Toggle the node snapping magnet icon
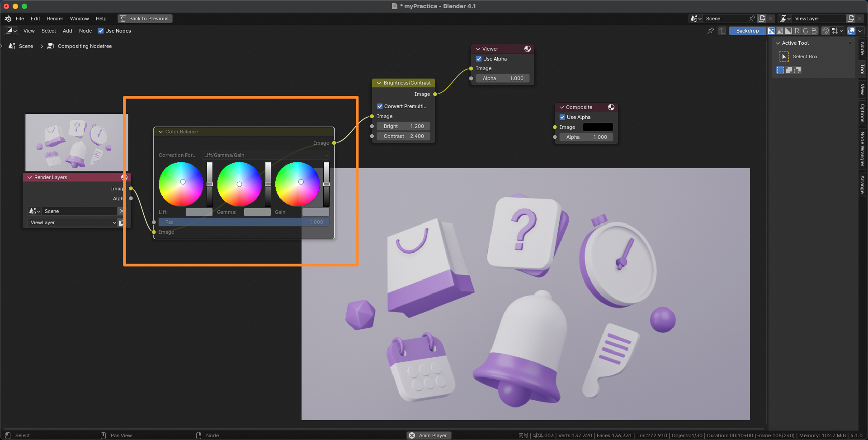This screenshot has height=440, width=868. click(x=826, y=31)
